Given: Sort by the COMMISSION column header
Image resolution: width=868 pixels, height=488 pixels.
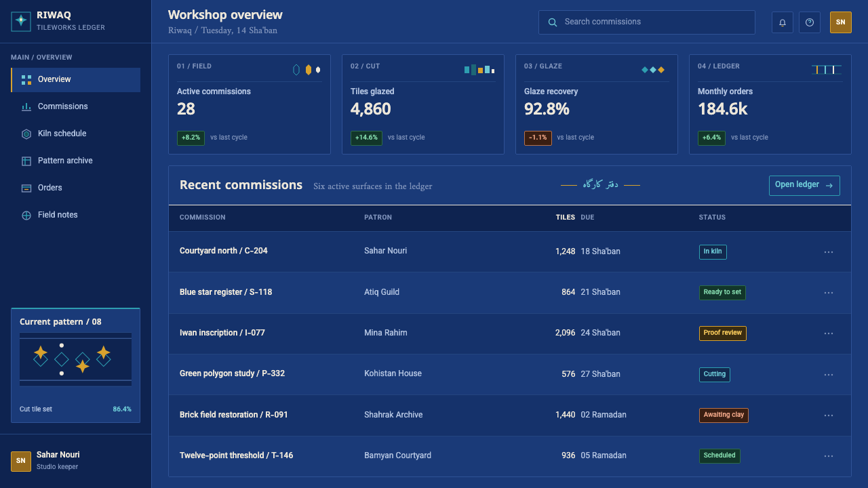Looking at the screenshot, I should click(203, 218).
